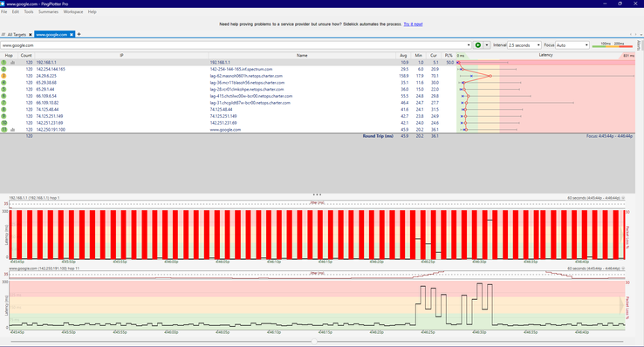The image size is (644, 347).
Task: Open the tab list dropdown arrow
Action: (641, 35)
